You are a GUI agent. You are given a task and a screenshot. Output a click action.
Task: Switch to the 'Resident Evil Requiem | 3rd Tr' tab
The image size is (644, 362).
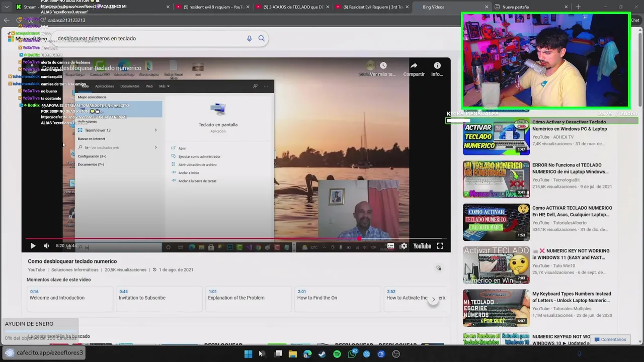coord(371,7)
